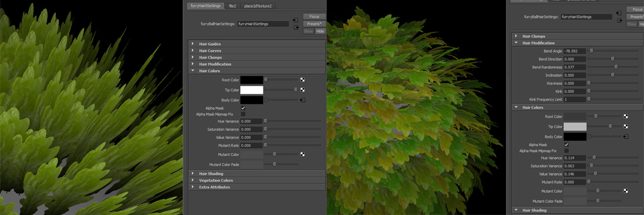Viewport: 644px width, 215px height.
Task: Click Bend Direction slider handle
Action: click(x=613, y=59)
